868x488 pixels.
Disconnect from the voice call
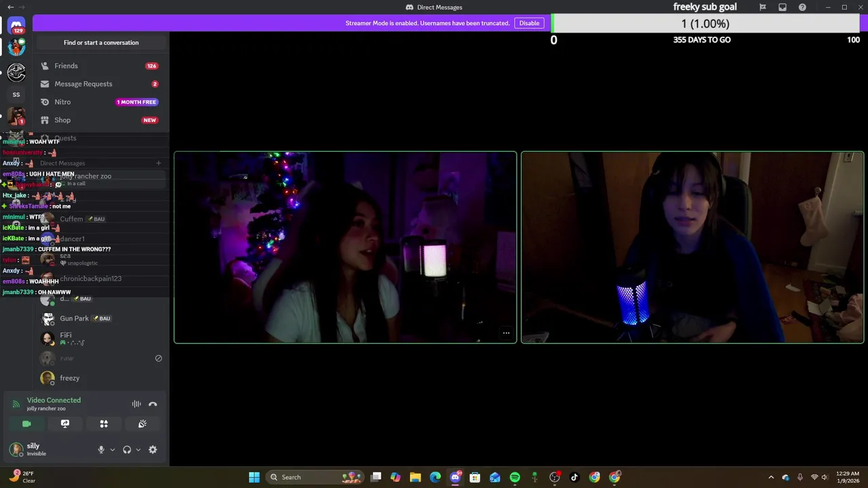(153, 404)
